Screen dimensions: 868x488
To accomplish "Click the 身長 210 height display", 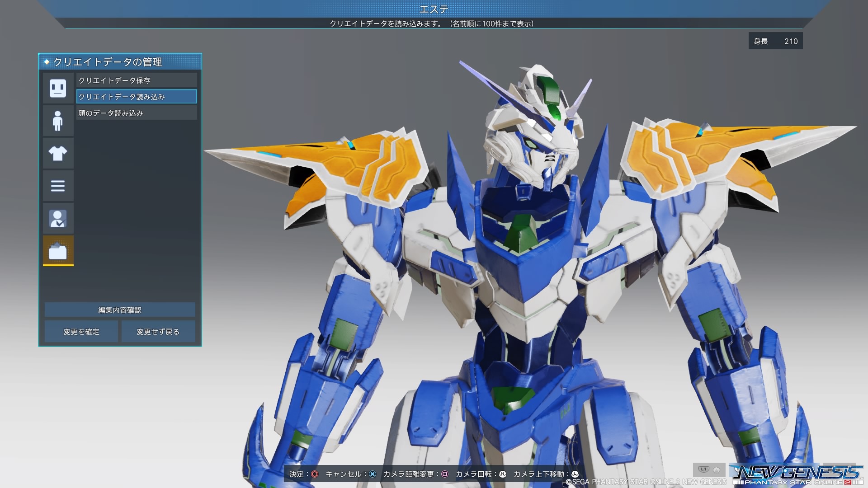I will click(x=775, y=41).
